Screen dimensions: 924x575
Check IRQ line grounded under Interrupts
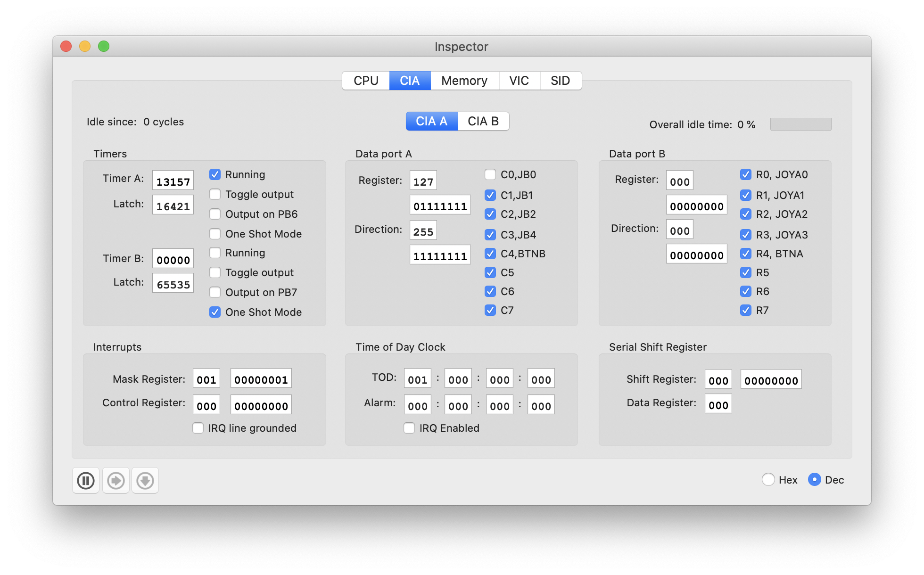click(x=198, y=428)
